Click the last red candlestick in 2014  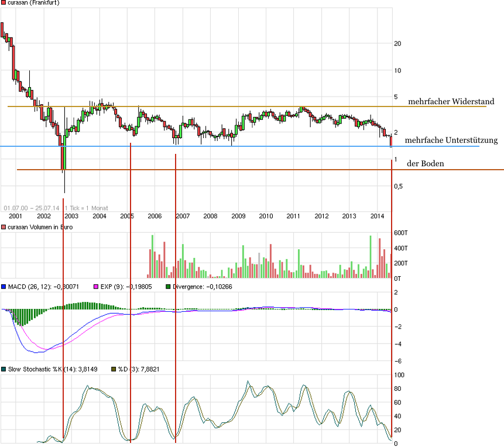(391, 142)
